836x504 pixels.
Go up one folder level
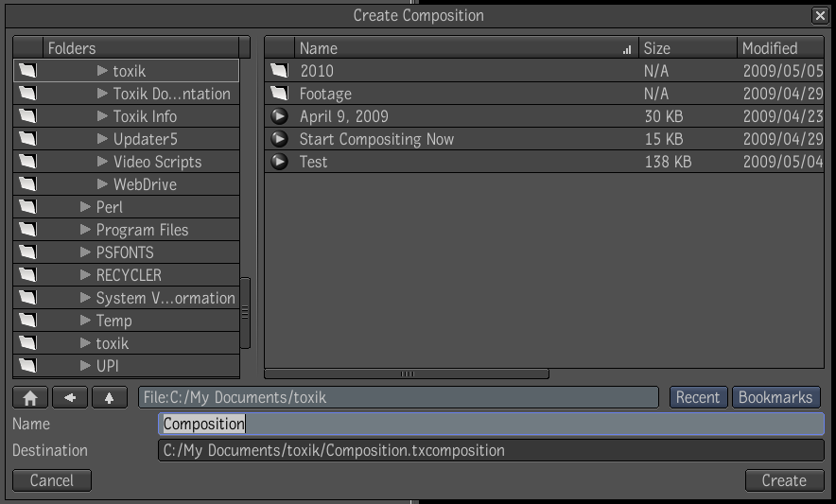tap(110, 398)
